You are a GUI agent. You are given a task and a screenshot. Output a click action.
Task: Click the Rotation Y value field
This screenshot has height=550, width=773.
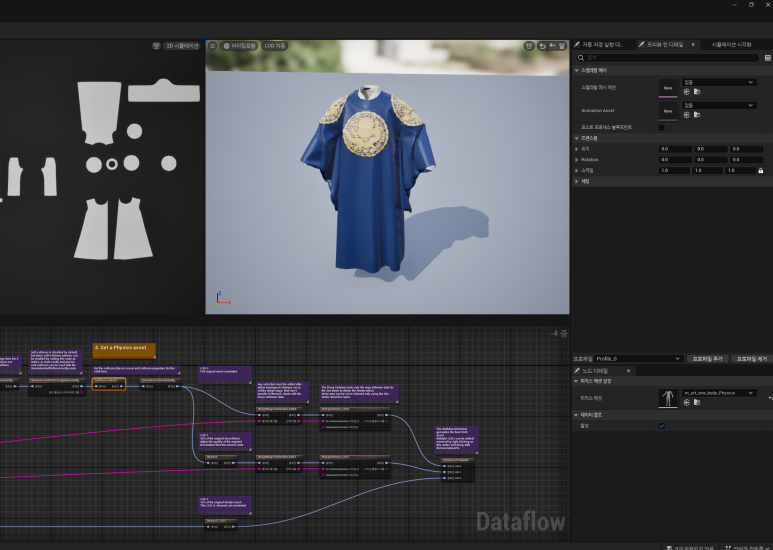click(711, 160)
